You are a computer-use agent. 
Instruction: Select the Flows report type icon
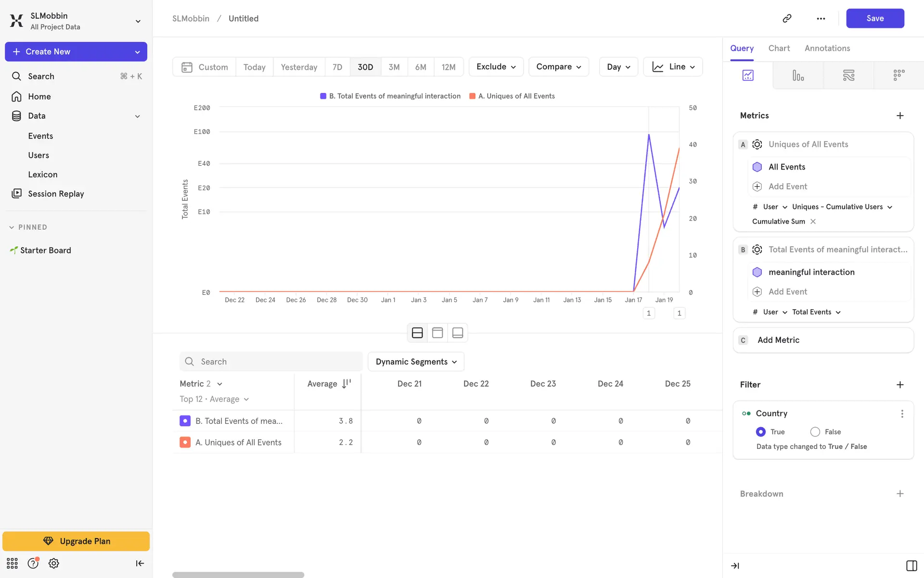point(848,75)
